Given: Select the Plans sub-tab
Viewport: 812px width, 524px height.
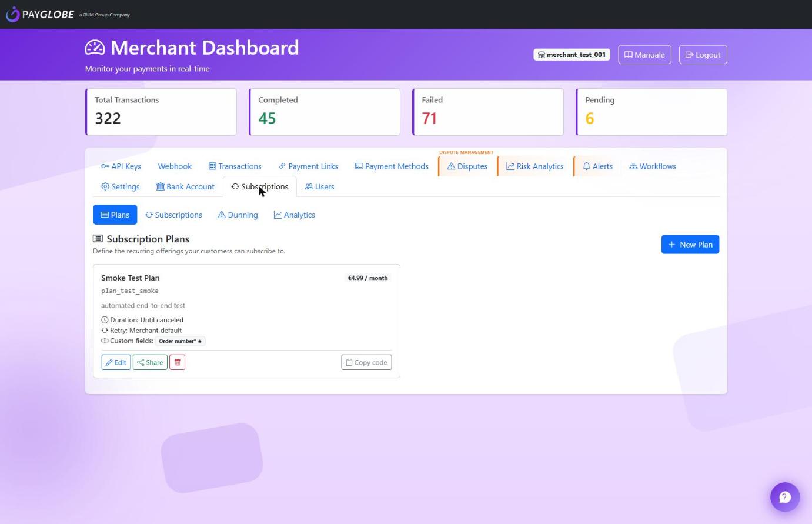Looking at the screenshot, I should [115, 215].
